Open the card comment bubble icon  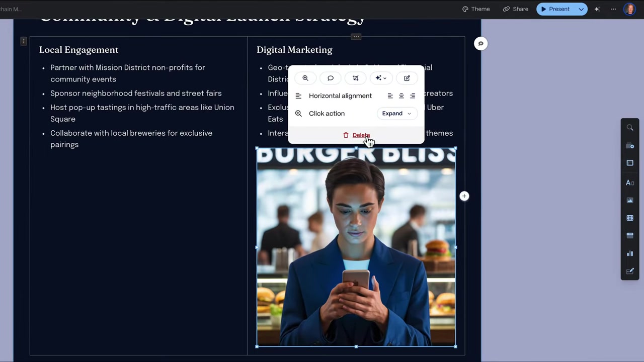[480, 44]
